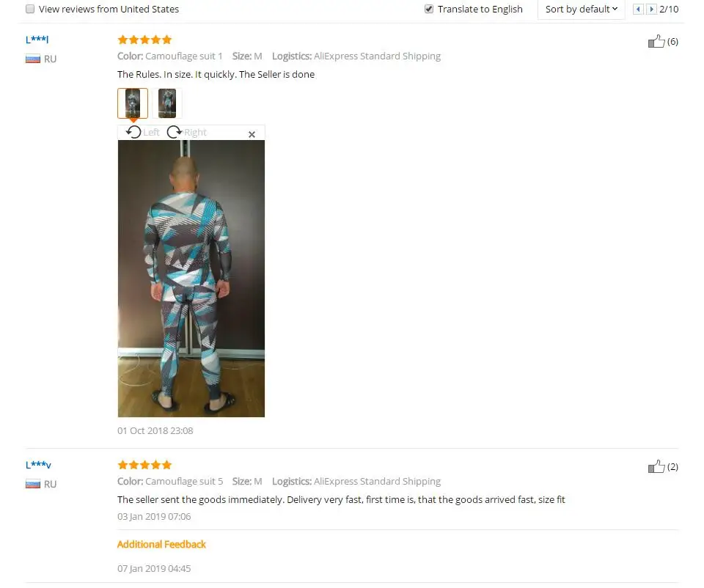704x588 pixels.
Task: Click the second review's five-star rating
Action: coord(144,465)
